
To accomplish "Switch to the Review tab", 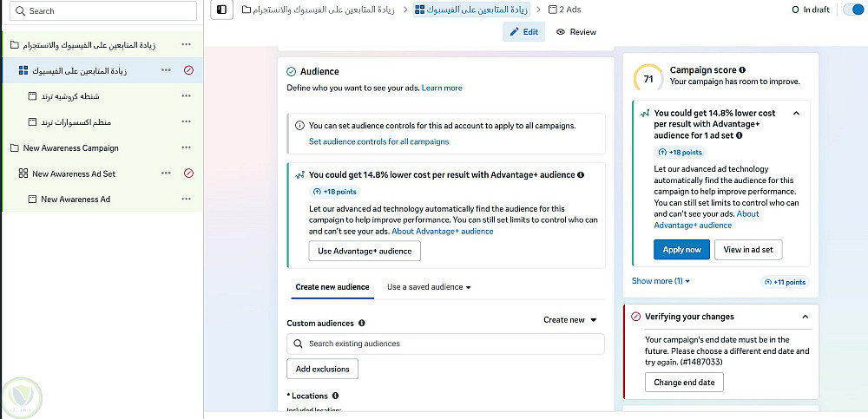I will tap(576, 32).
